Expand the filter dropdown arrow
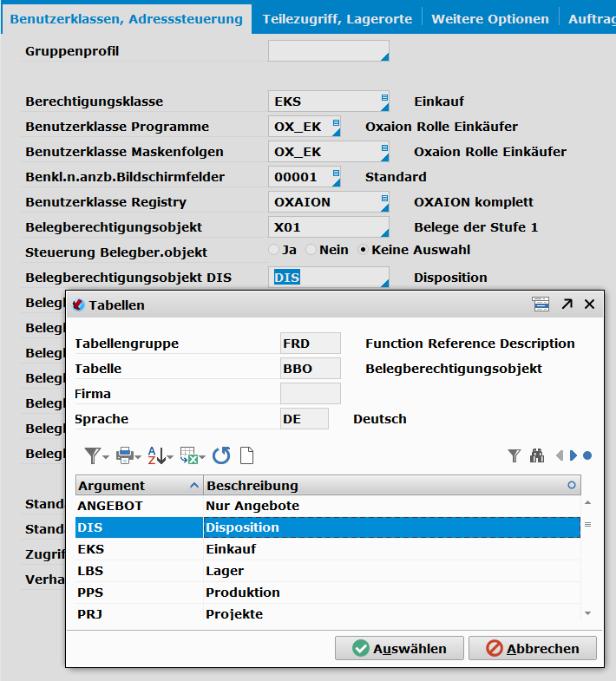Viewport: 616px width, 681px height. [x=106, y=457]
